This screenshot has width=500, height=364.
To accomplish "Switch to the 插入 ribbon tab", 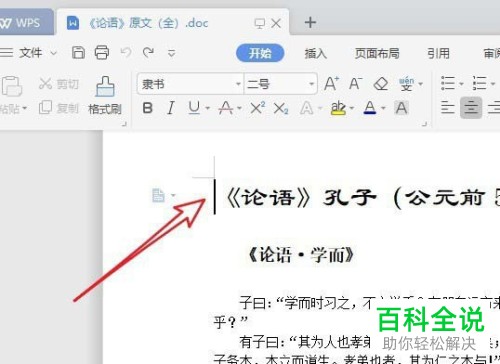I will point(315,53).
